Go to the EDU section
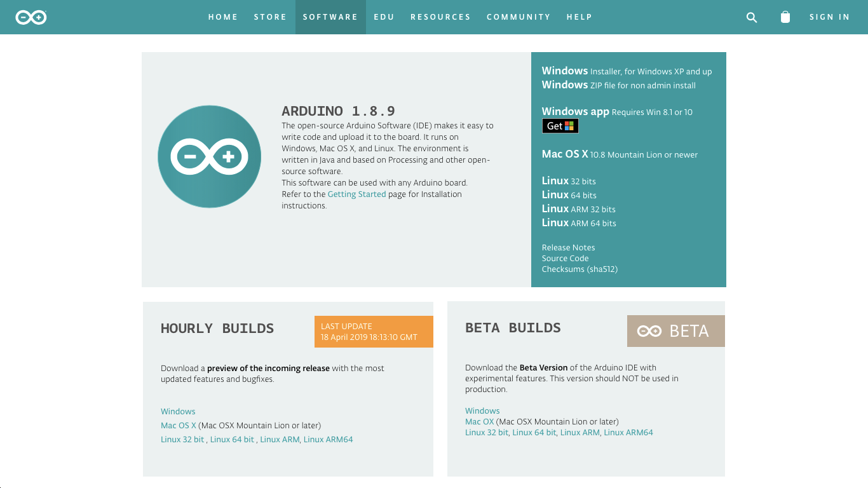868x488 pixels. (x=384, y=17)
